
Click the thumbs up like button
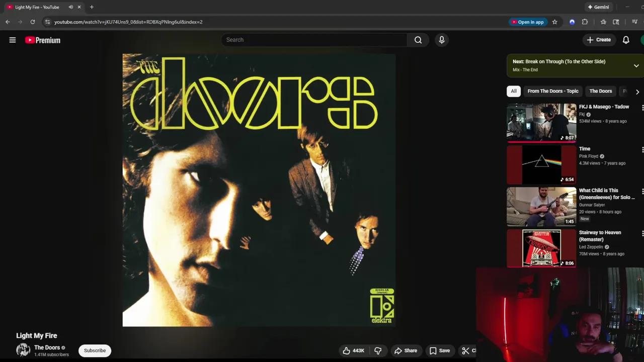pyautogui.click(x=353, y=350)
